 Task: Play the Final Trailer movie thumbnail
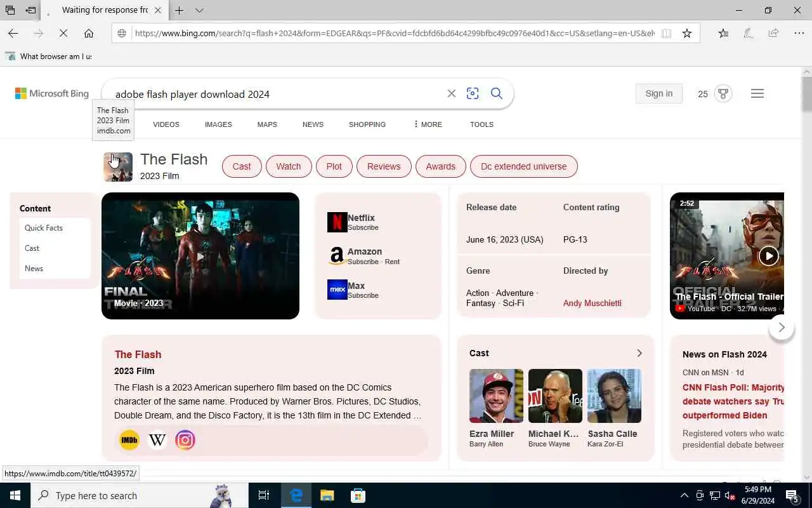point(200,256)
